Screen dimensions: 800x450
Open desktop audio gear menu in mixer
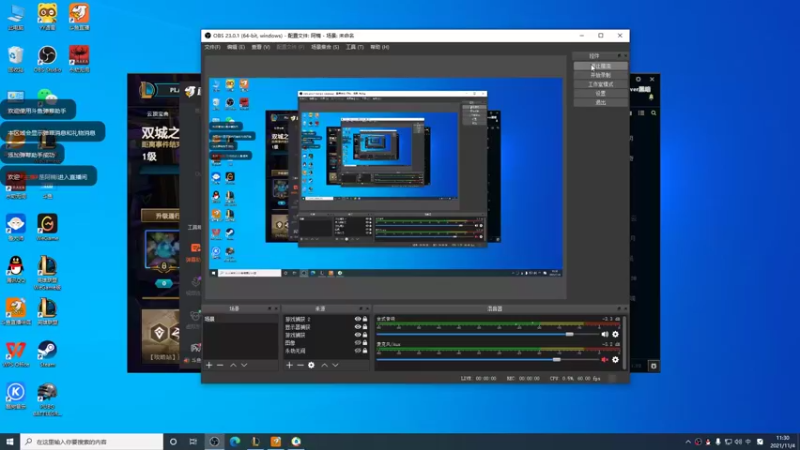point(615,334)
